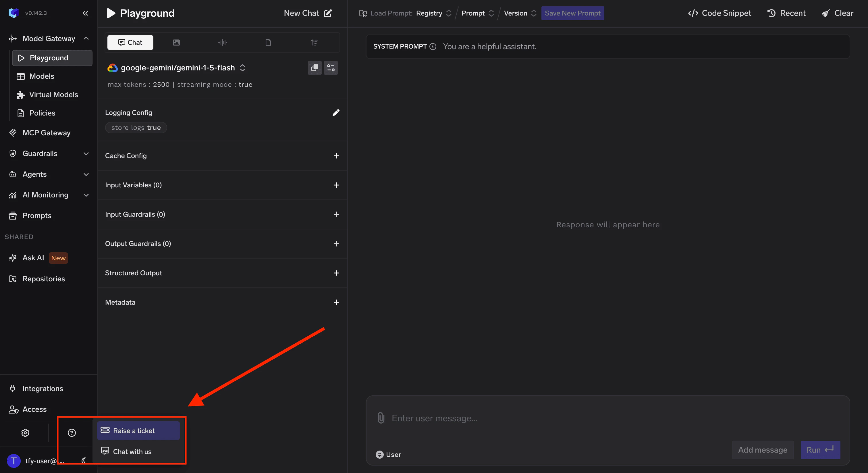The width and height of the screenshot is (868, 473).
Task: Add Output Guardrails with the plus icon
Action: click(336, 244)
